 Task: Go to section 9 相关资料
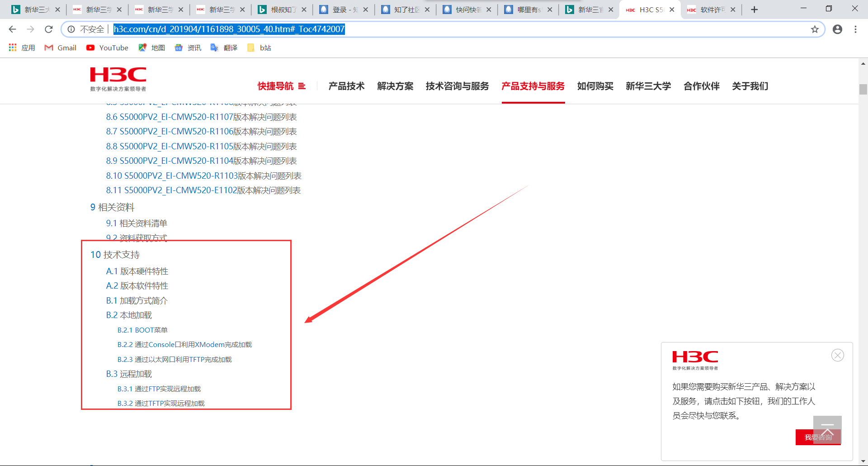pyautogui.click(x=113, y=207)
